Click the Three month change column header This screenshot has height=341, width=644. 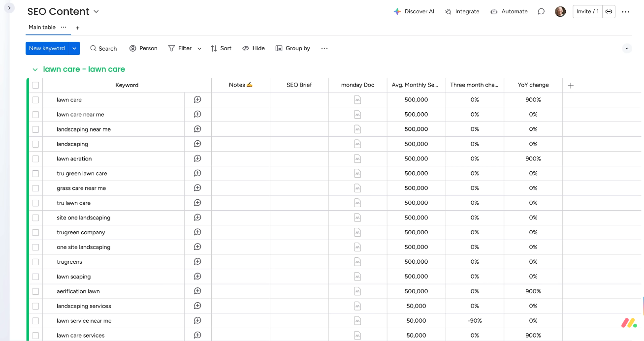pyautogui.click(x=475, y=85)
